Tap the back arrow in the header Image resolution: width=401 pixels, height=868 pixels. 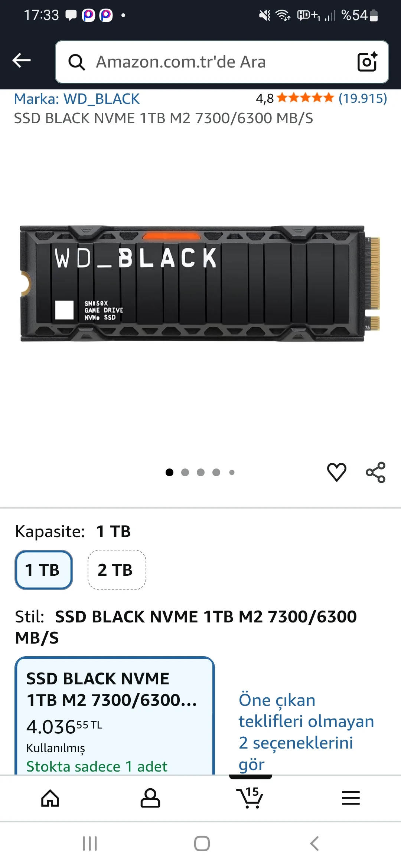22,60
